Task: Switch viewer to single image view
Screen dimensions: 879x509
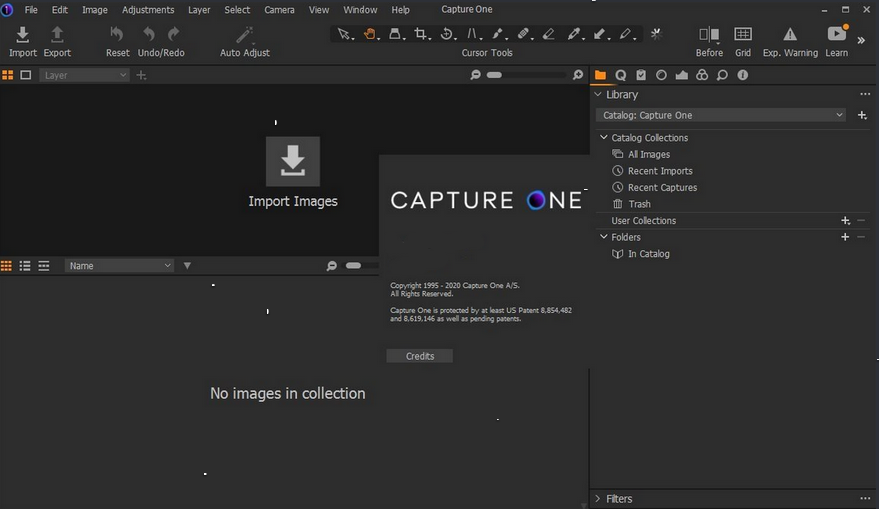Action: (x=26, y=75)
